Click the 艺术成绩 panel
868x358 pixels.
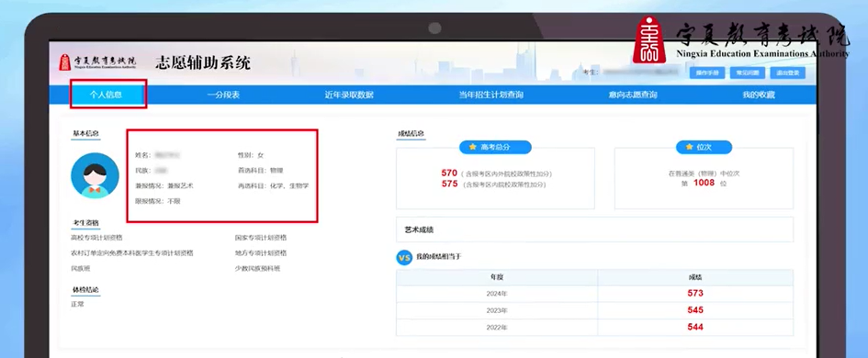pyautogui.click(x=594, y=229)
